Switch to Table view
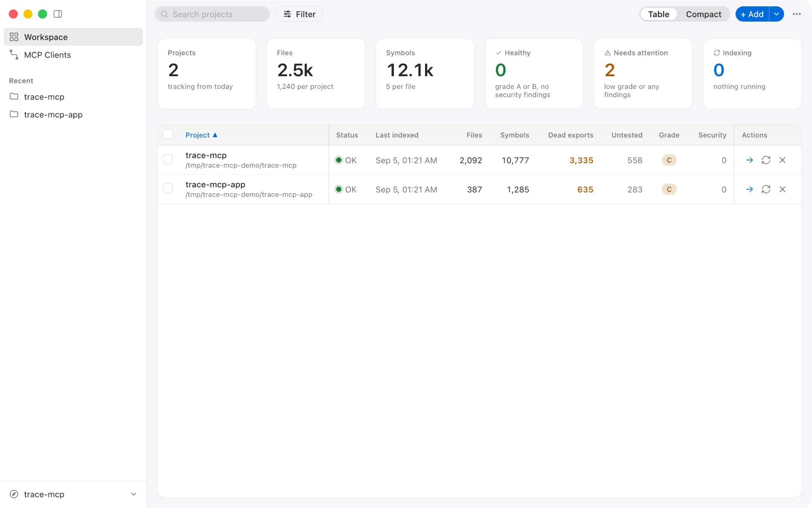The height and width of the screenshot is (508, 812). (x=658, y=14)
